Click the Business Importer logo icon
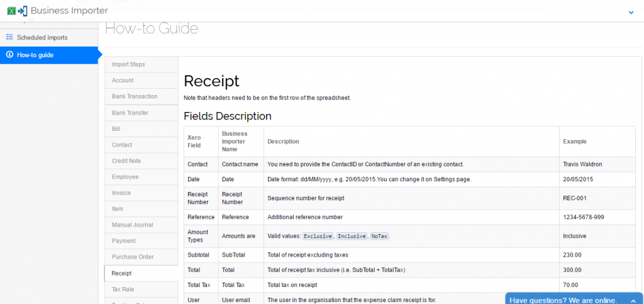The height and width of the screenshot is (304, 644). coord(17,11)
